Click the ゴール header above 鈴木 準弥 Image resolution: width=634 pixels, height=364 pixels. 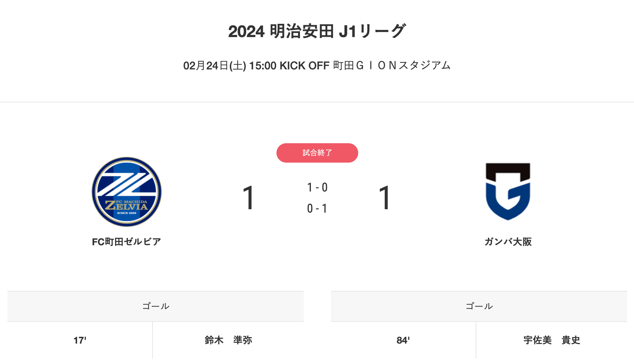[156, 306]
